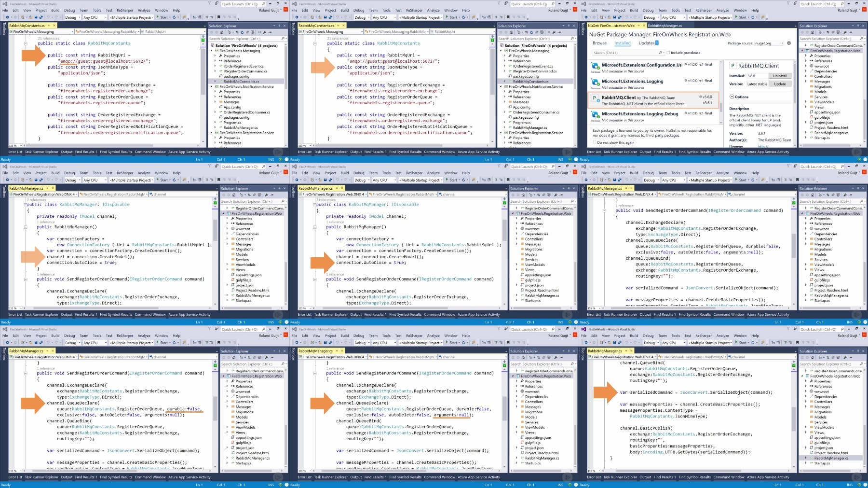Screen dimensions: 868x488
Task: Click Roland Guijt account name in NuGet window
Action: (x=847, y=10)
